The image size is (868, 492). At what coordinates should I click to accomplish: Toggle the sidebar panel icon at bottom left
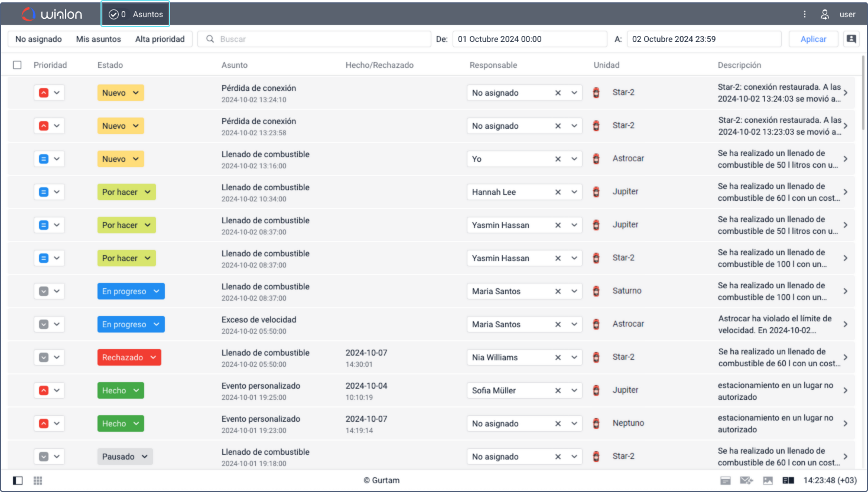click(x=18, y=481)
